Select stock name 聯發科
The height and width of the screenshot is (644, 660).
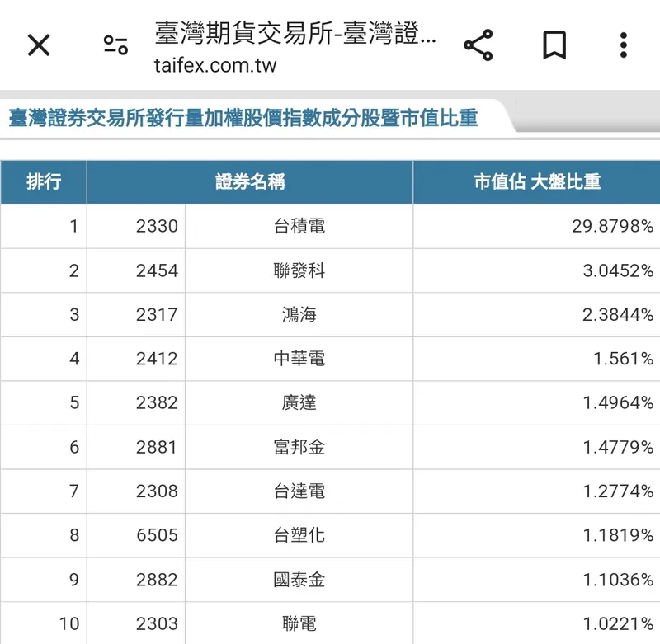tap(299, 270)
